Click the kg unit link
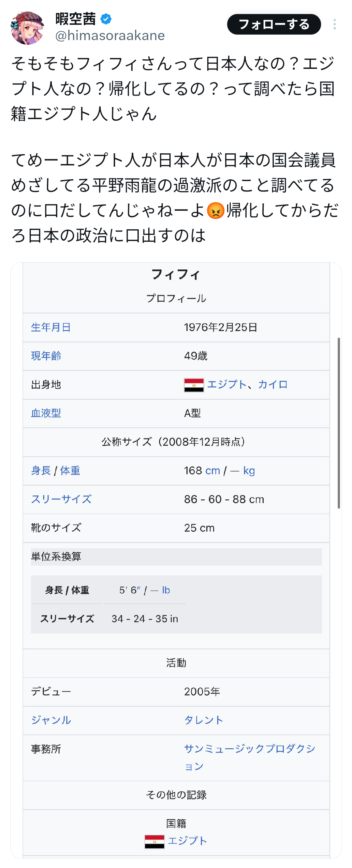Image resolution: width=352 pixels, height=868 pixels. (x=249, y=471)
